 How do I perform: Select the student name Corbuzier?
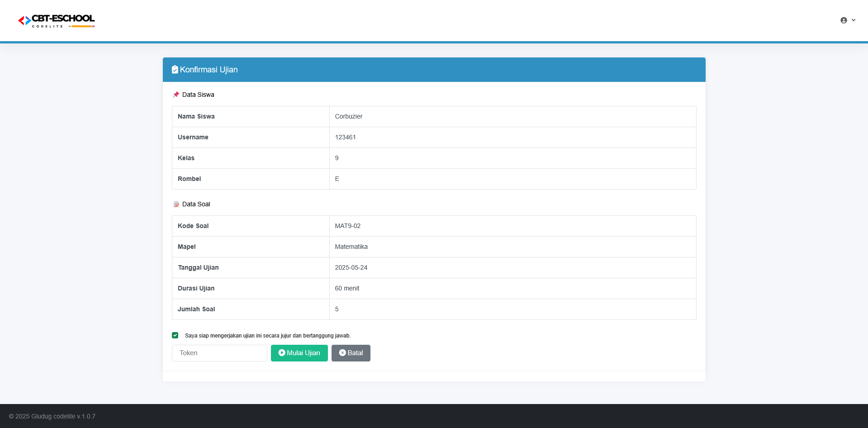point(349,116)
